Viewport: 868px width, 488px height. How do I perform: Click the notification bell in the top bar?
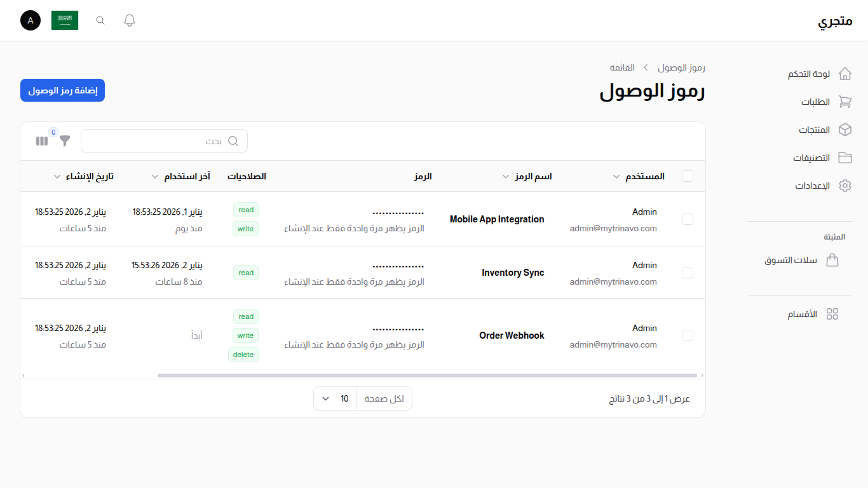[129, 20]
